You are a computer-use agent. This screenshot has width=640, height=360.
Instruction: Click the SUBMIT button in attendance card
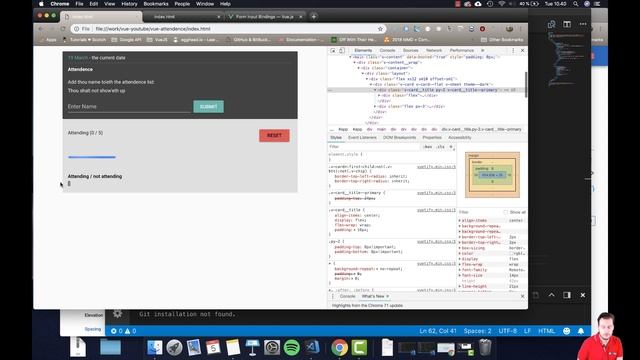point(209,107)
